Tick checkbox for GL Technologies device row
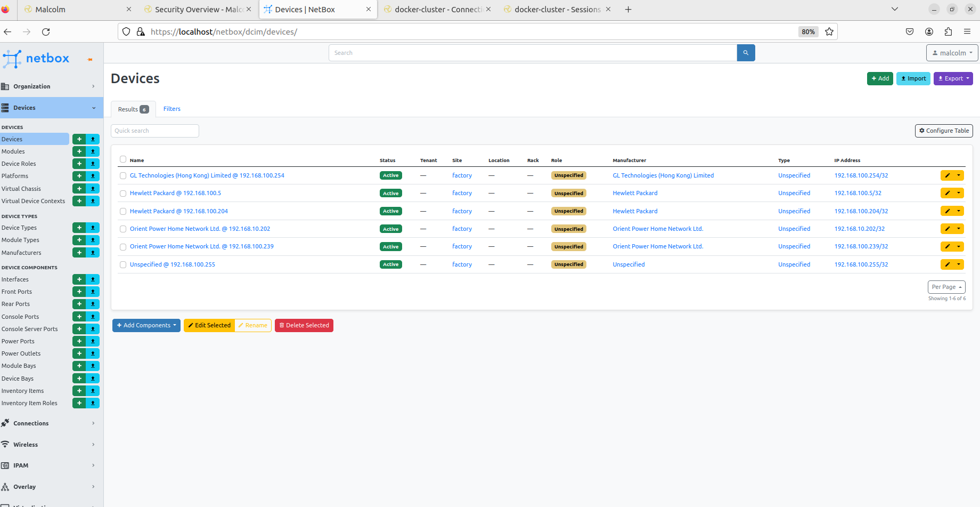This screenshot has width=980, height=507. pos(123,175)
